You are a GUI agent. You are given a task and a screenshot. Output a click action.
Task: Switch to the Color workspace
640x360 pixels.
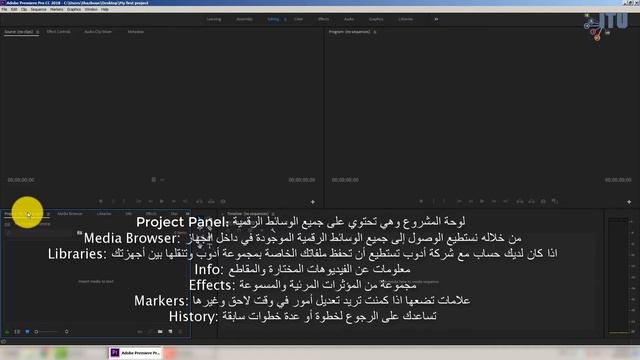click(298, 19)
